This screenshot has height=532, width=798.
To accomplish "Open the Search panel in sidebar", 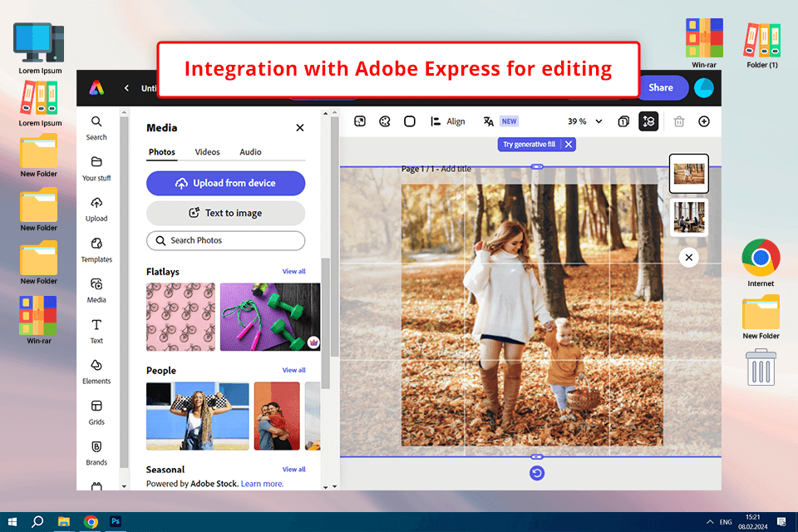I will click(96, 128).
